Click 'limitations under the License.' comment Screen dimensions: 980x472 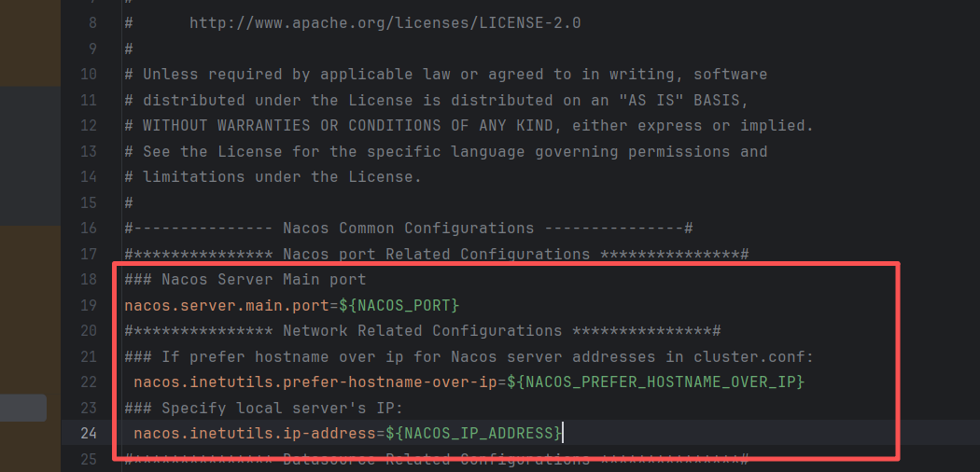(x=273, y=176)
